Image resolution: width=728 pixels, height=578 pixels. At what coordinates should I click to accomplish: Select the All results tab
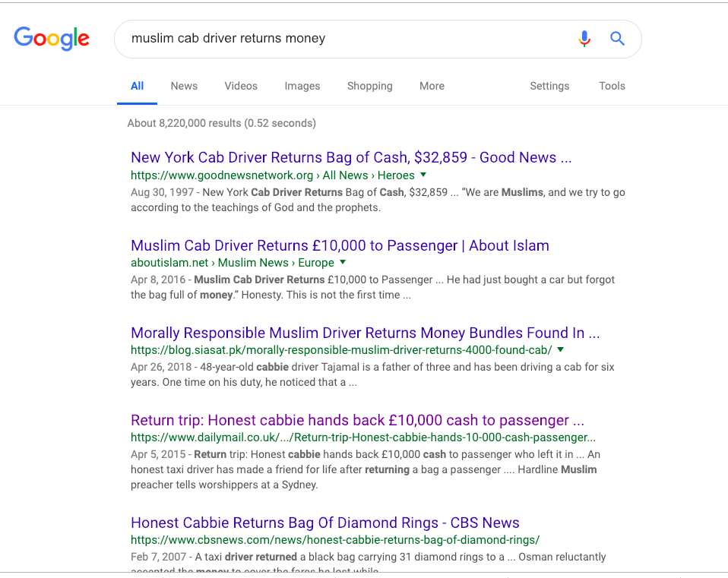(137, 86)
